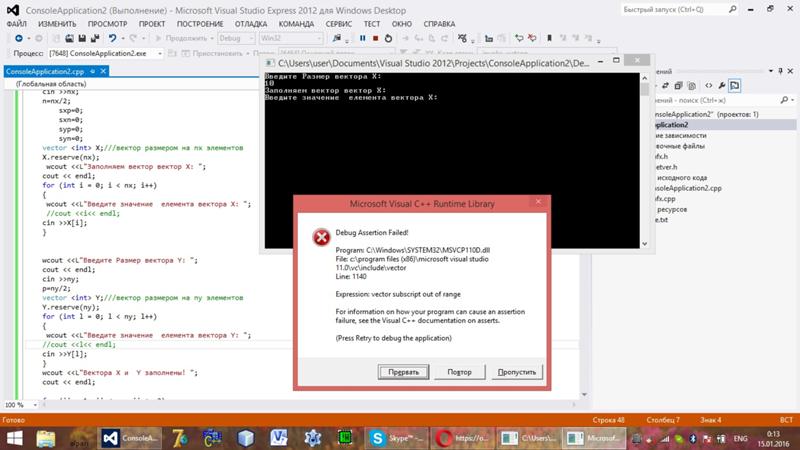Click the Save floppy disk icon
800x450 pixels.
(x=82, y=38)
